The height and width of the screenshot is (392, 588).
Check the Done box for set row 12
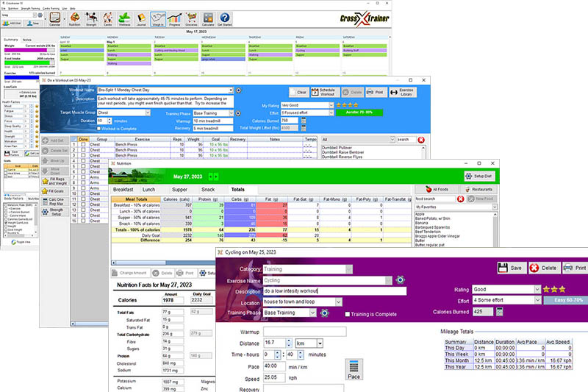83,204
